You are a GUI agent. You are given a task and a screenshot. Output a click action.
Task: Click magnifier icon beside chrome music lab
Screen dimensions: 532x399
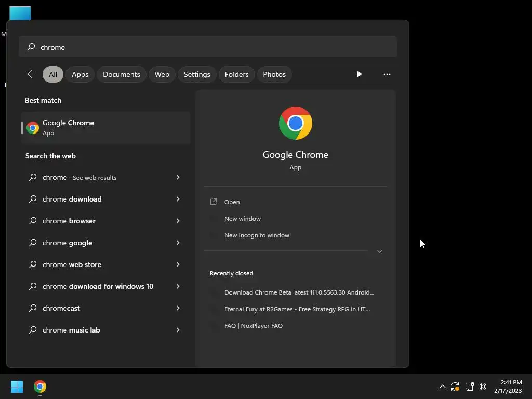(x=33, y=330)
